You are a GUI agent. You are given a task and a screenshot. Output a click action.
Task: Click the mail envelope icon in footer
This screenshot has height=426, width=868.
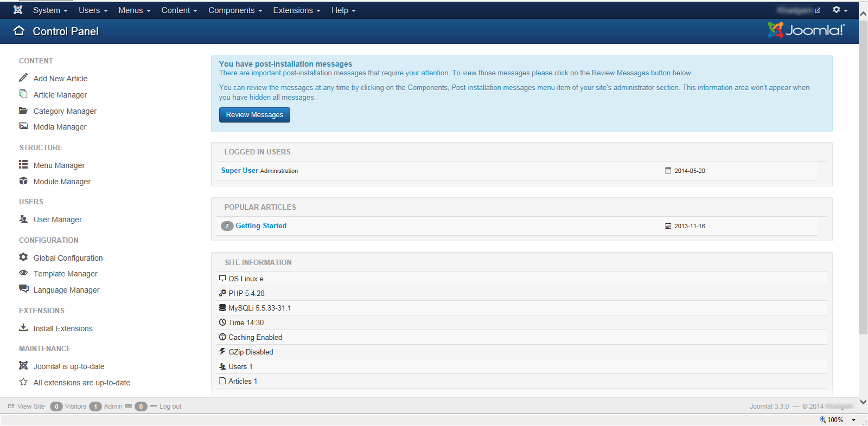[128, 406]
